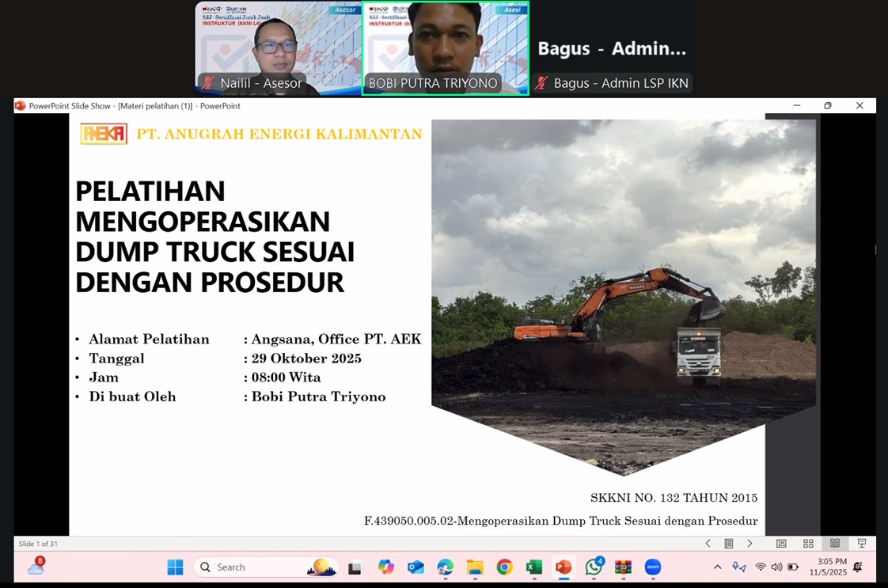Screen dimensions: 888x588
Task: Switch to Excel in the taskbar
Action: click(x=534, y=567)
